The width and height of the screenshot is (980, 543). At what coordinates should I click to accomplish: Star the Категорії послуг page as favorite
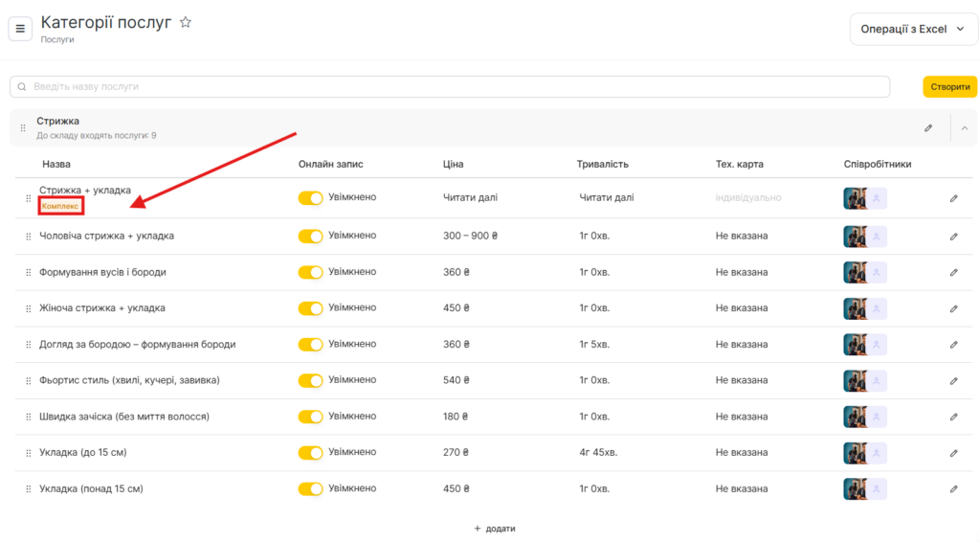(186, 22)
